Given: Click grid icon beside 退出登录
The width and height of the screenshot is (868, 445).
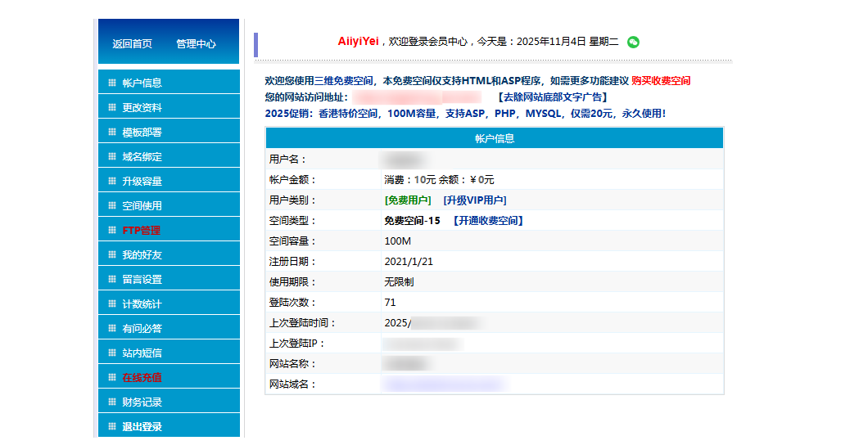Looking at the screenshot, I should pos(111,426).
